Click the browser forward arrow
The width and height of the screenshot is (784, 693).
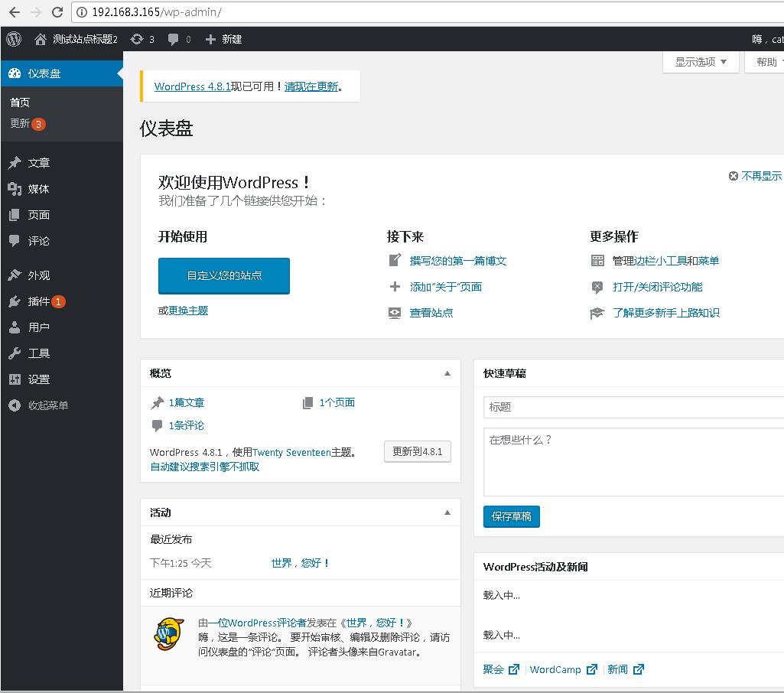point(36,12)
